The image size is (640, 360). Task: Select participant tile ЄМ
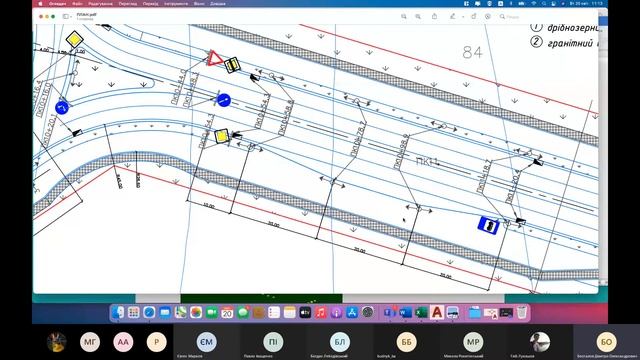coord(207,342)
